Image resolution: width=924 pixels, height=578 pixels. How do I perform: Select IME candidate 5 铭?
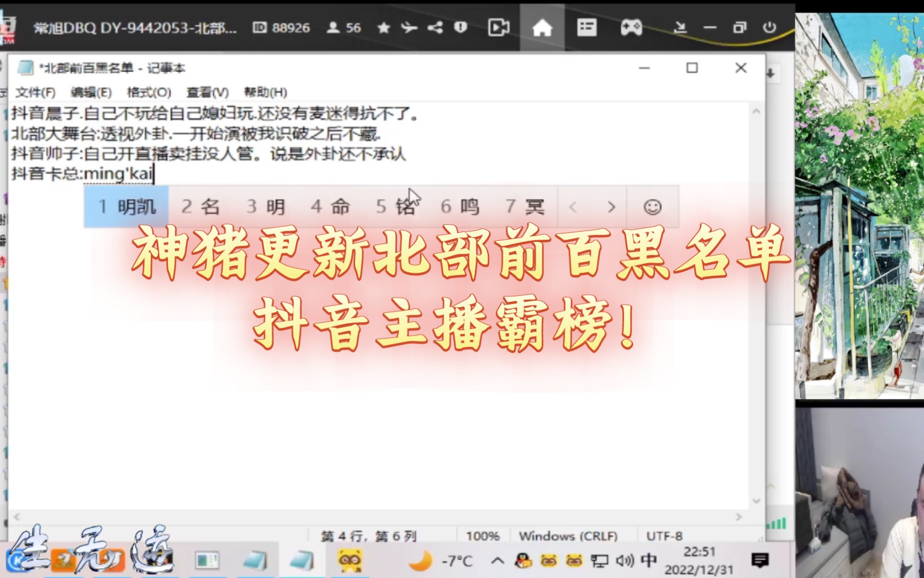click(396, 207)
